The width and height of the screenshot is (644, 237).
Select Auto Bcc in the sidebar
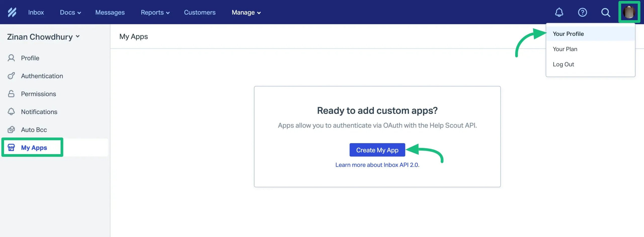click(x=34, y=130)
